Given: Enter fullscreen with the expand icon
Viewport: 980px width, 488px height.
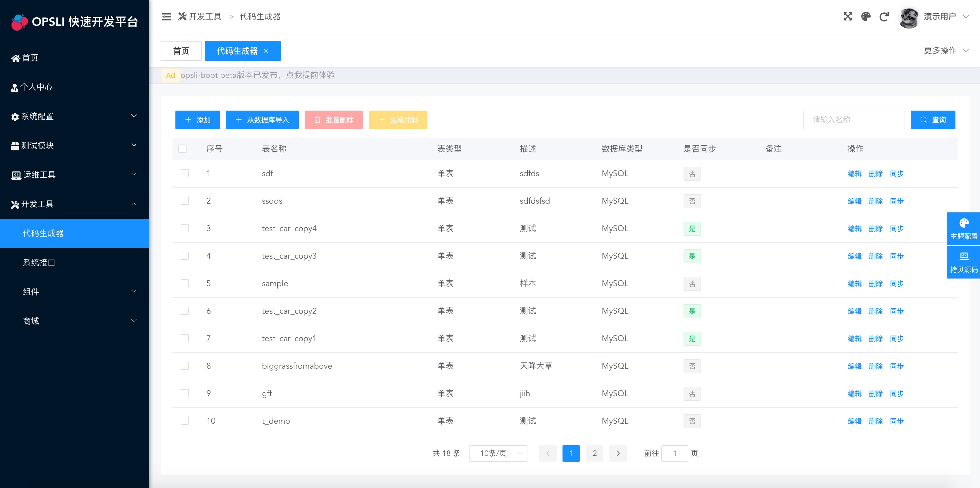Looking at the screenshot, I should pos(848,17).
